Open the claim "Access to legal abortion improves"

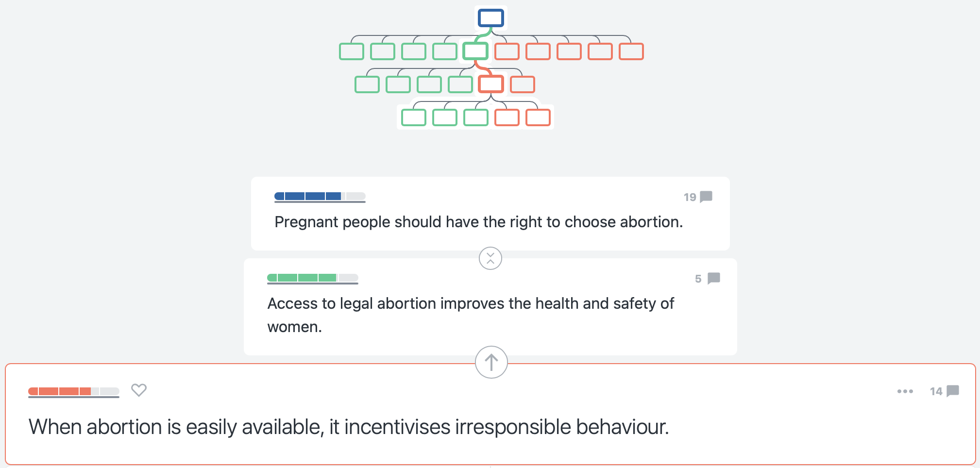click(471, 315)
